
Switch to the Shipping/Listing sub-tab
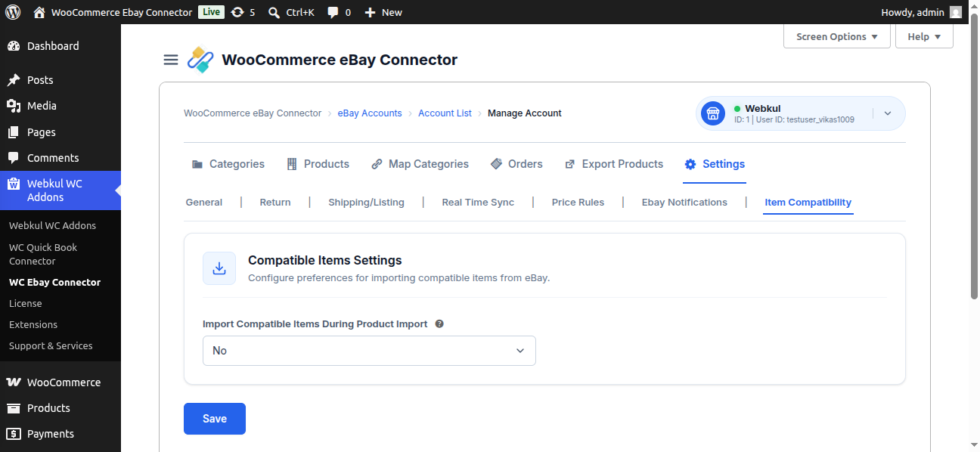(366, 203)
